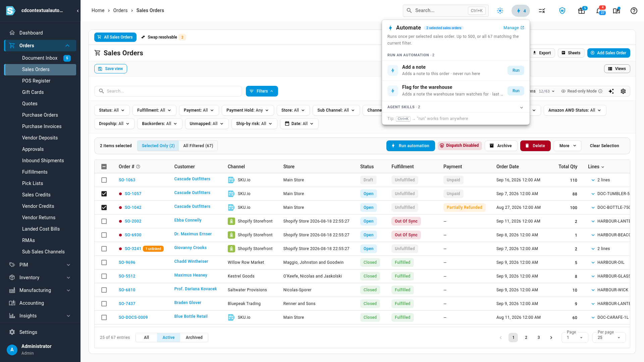Expand the Agent Skills section chevron
Viewport: 644px width, 362px height.
(522, 107)
